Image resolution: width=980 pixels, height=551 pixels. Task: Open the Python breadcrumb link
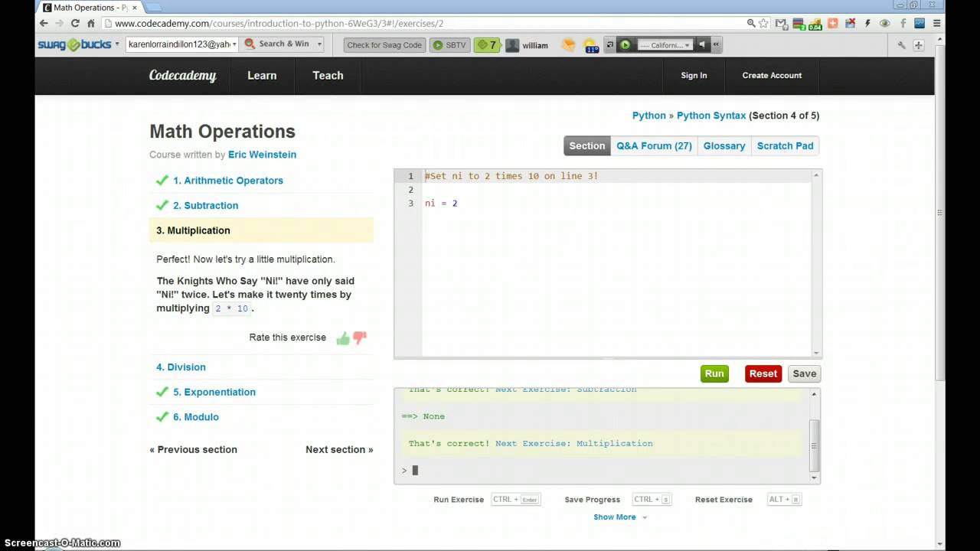coord(648,116)
